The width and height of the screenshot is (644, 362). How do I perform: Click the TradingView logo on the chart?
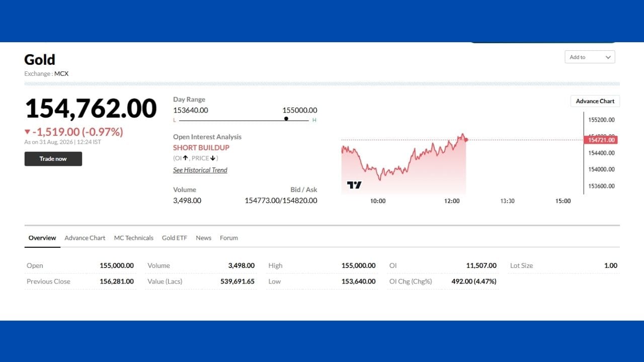coord(354,185)
